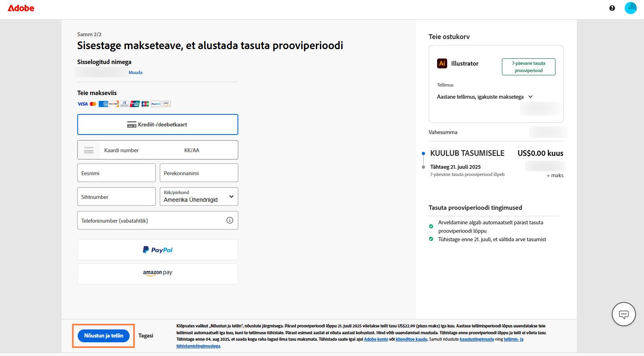Screen dimensions: 644x356
Task: Open the user profile avatar
Action: click(x=630, y=8)
